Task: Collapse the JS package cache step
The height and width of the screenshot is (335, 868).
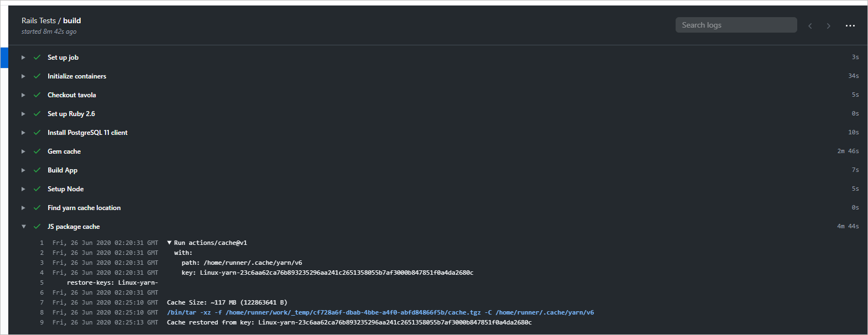Action: tap(23, 227)
